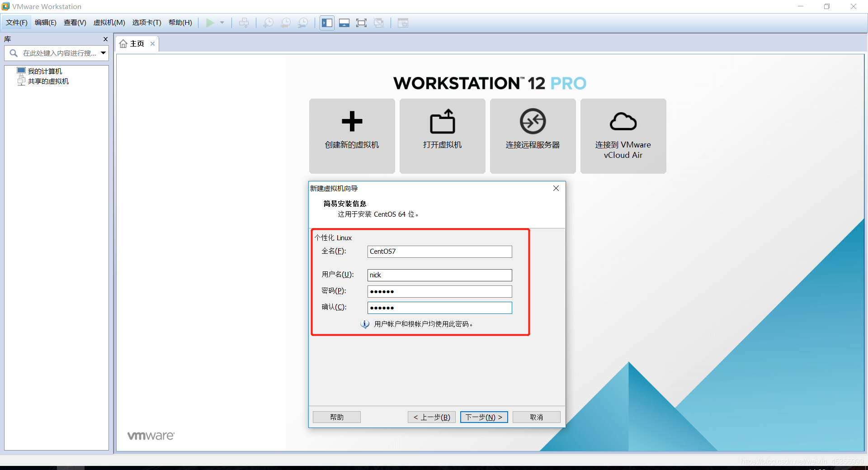
Task: Open the power options dropdown arrow
Action: [x=222, y=23]
